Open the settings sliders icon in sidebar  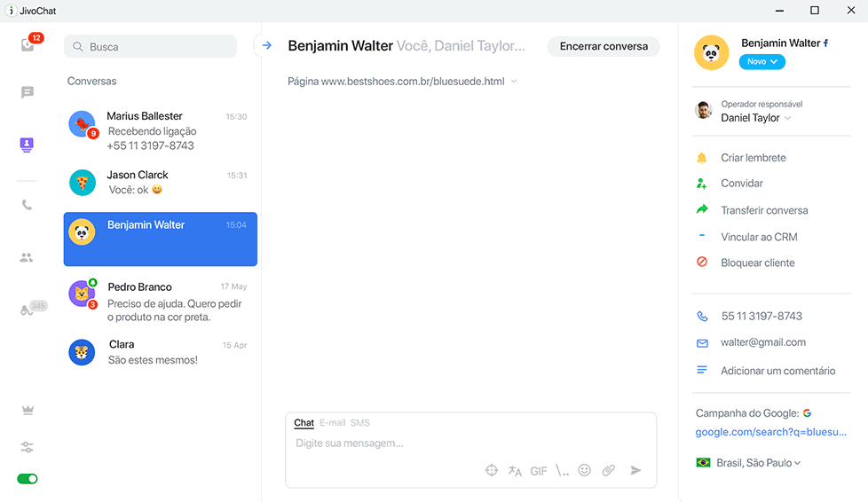[x=28, y=447]
